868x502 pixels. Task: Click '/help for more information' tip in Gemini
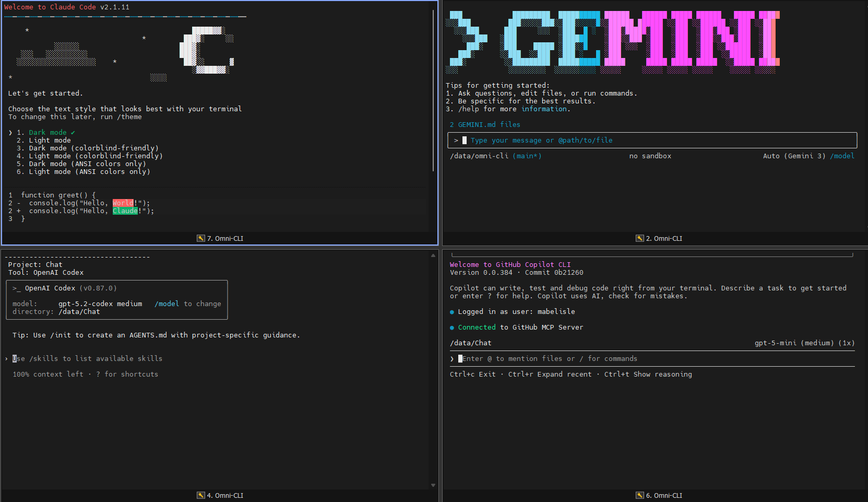click(515, 109)
